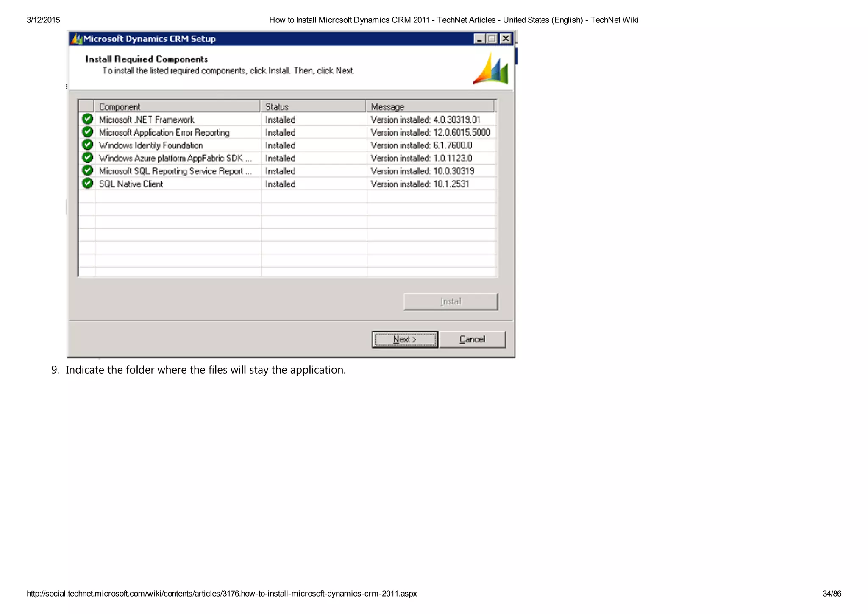This screenshot has height=614, width=868.
Task: Select the Microsoft .NET Framework row
Action: pos(287,120)
